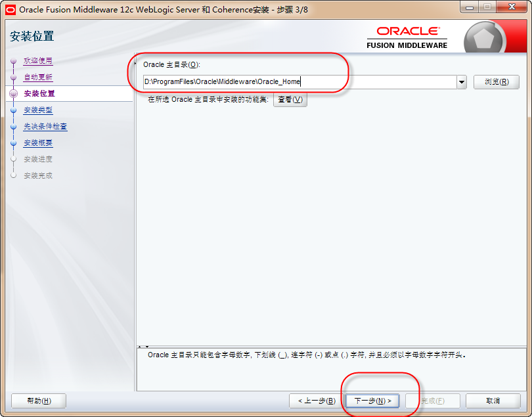Cancel the installer with the 取消 button
Screen dimensions: 532x417
click(x=493, y=401)
